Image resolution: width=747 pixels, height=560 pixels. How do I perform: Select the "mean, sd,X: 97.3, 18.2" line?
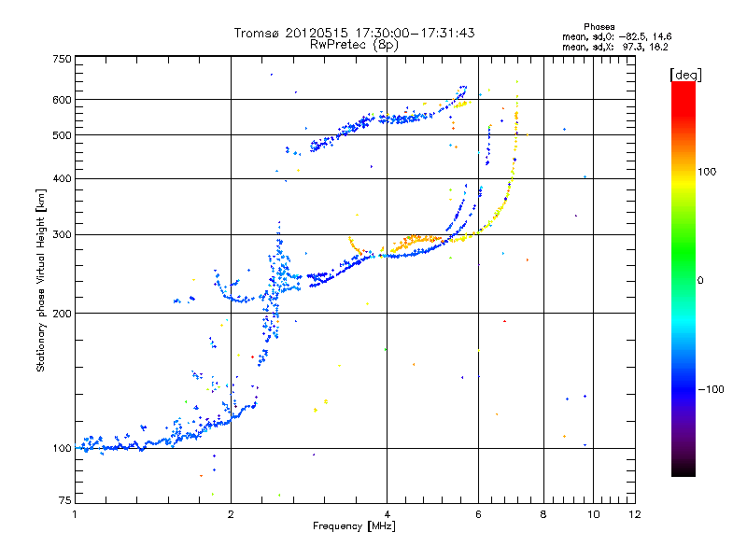click(x=615, y=47)
